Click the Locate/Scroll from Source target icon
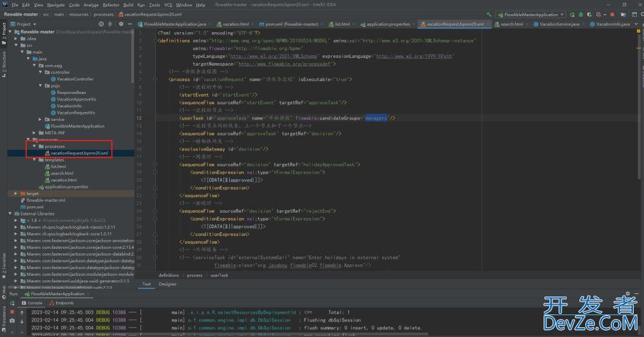Screen dimensions: 644x337 101,24
